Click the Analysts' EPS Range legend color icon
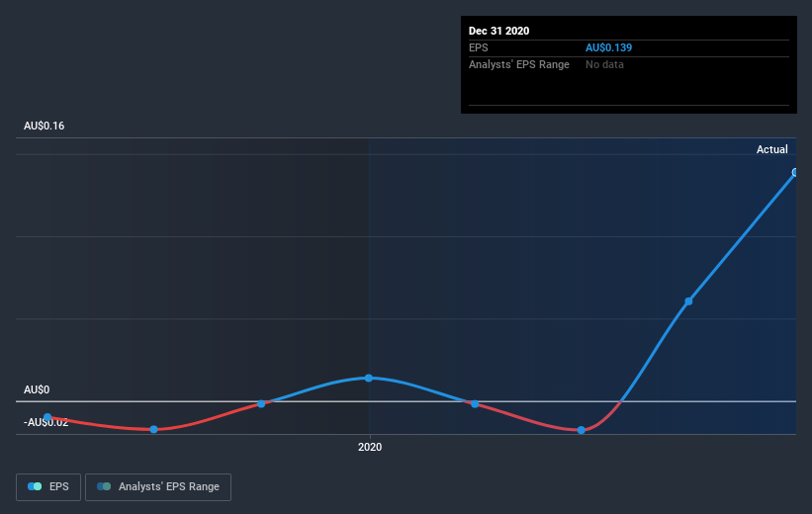 click(x=104, y=486)
